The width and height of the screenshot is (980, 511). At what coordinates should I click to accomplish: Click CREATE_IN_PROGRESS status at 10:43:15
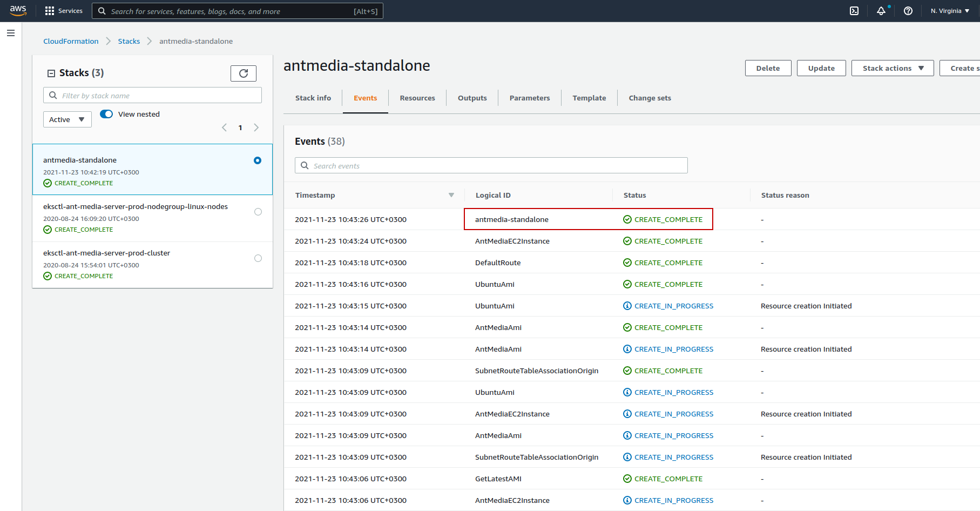coord(668,306)
